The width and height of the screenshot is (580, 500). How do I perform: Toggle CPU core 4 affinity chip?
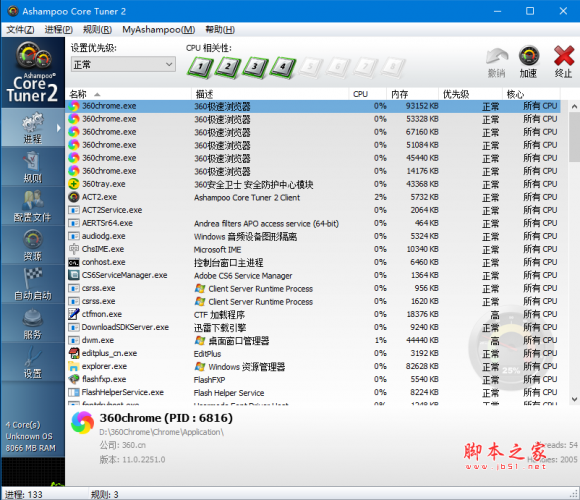point(283,67)
